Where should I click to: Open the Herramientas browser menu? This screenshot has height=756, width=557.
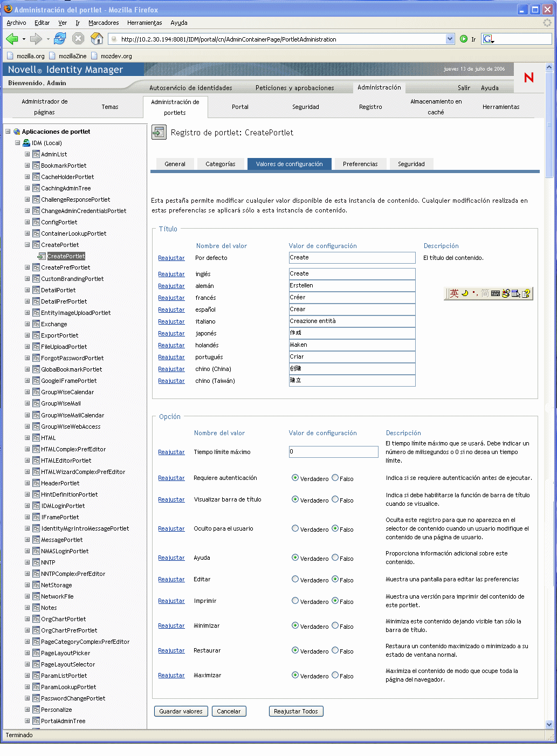click(145, 23)
